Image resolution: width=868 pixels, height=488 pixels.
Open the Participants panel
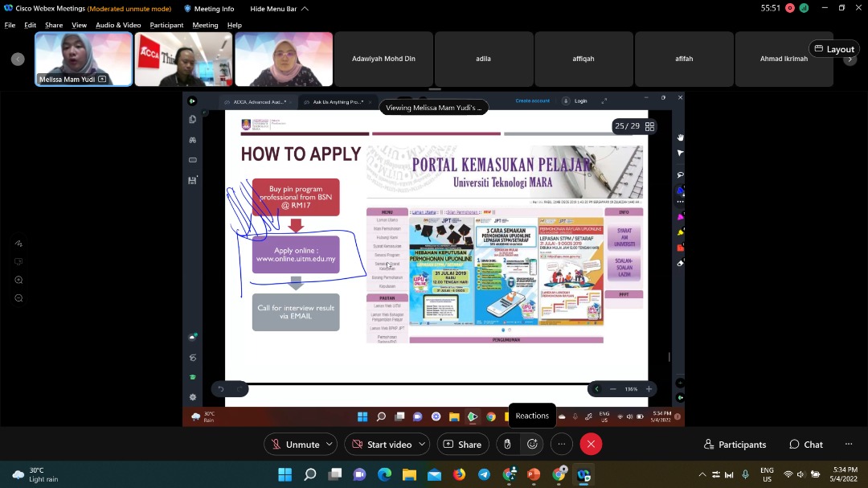(x=735, y=445)
